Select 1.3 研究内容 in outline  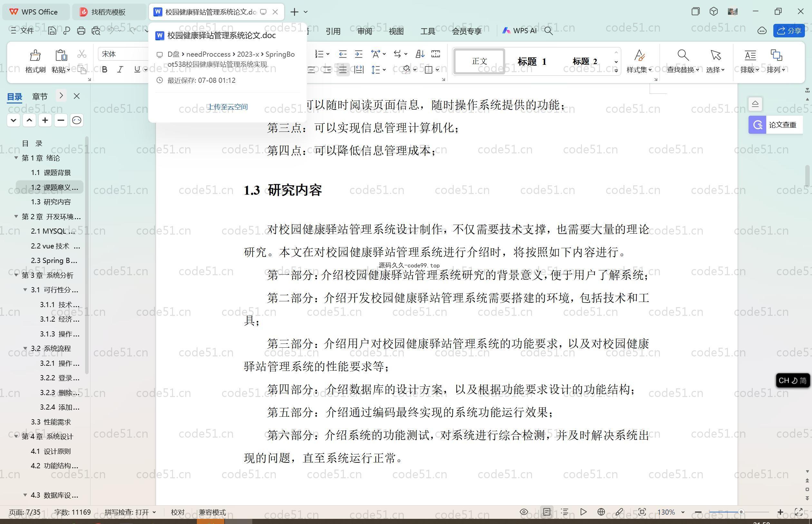[51, 202]
